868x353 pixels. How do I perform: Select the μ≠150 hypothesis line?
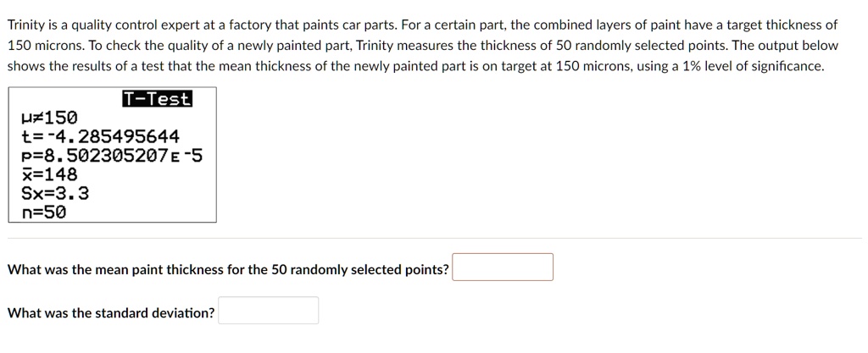pyautogui.click(x=49, y=118)
